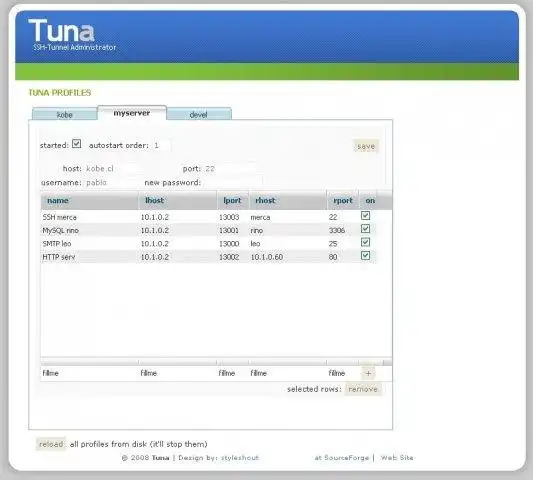Click the new password input field
Screen dimensions: 533x480
point(233,183)
